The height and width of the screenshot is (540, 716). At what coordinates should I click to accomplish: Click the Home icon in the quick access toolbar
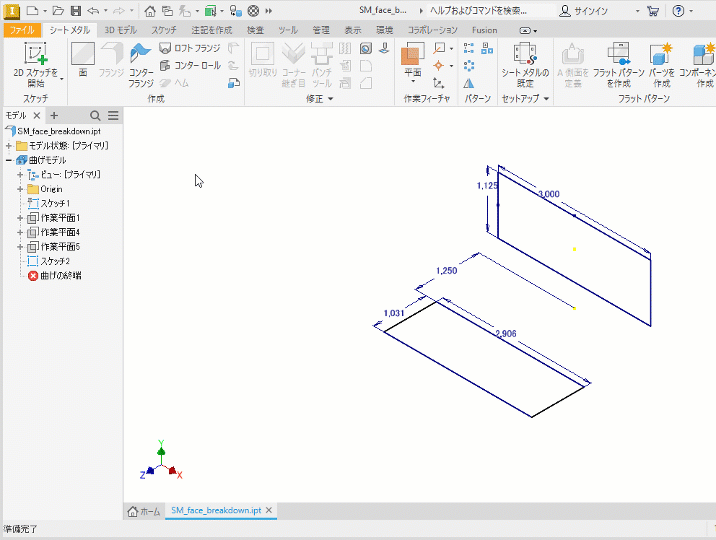[x=150, y=10]
